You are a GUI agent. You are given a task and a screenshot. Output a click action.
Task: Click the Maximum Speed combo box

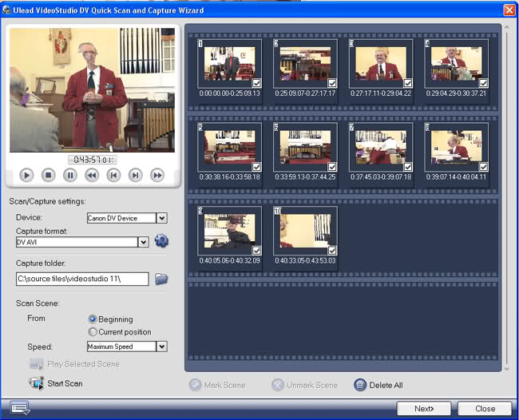[127, 347]
